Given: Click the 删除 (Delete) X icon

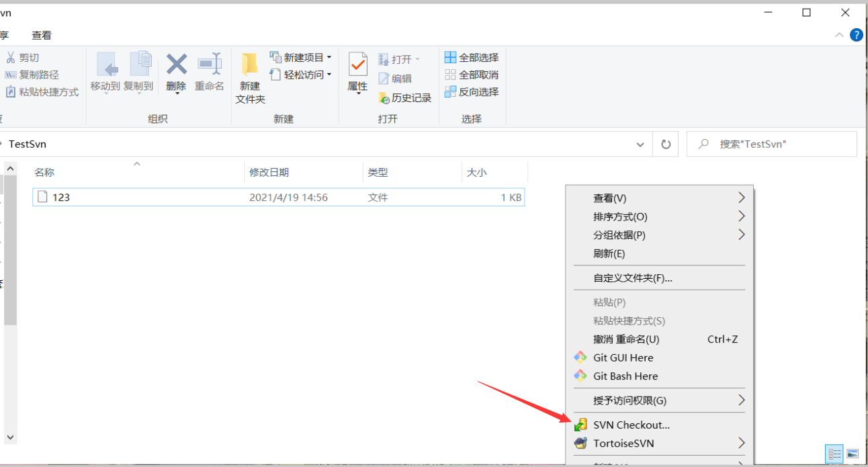Looking at the screenshot, I should coord(176,65).
